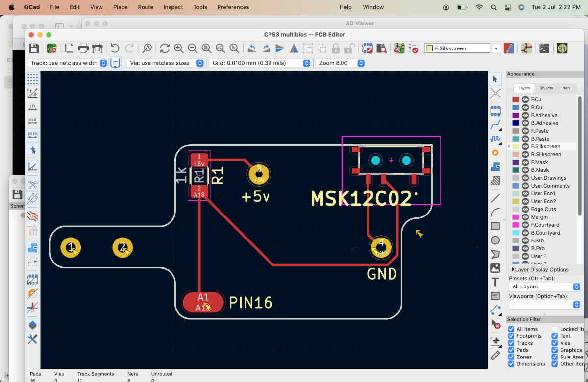Open the Zoom 8.00 dropdown
The width and height of the screenshot is (588, 382).
pyautogui.click(x=341, y=63)
